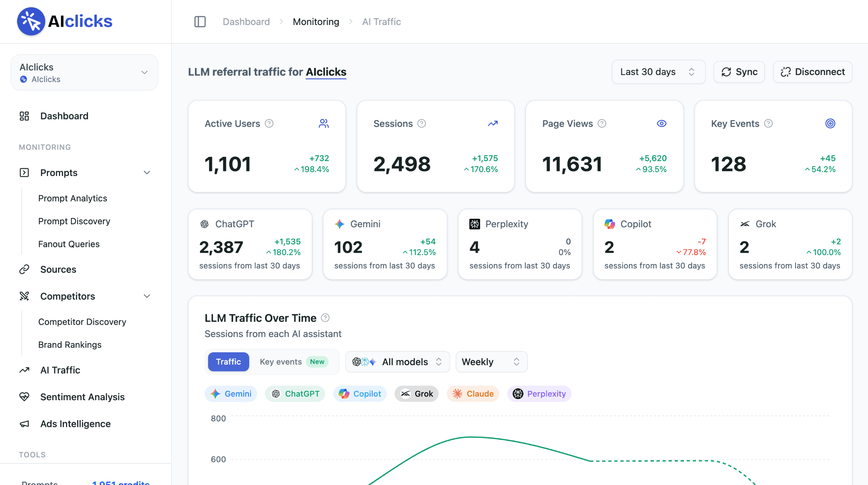
Task: Open the Last 30 days dropdown
Action: 659,72
